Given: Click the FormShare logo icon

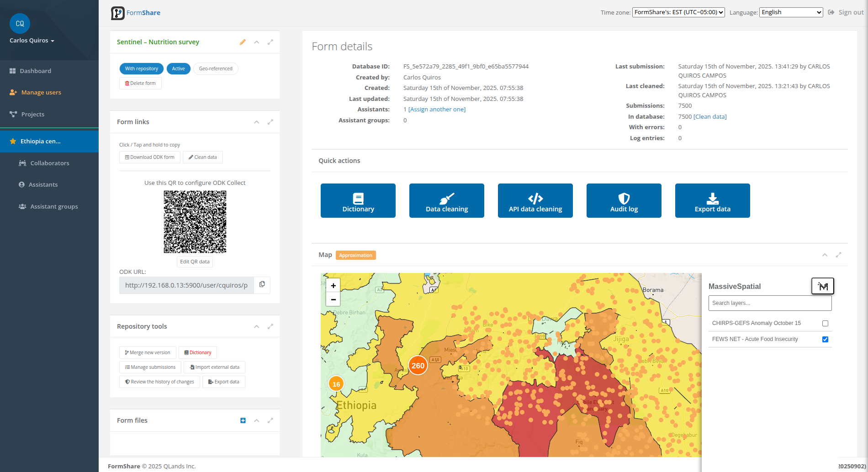Looking at the screenshot, I should [x=118, y=13].
